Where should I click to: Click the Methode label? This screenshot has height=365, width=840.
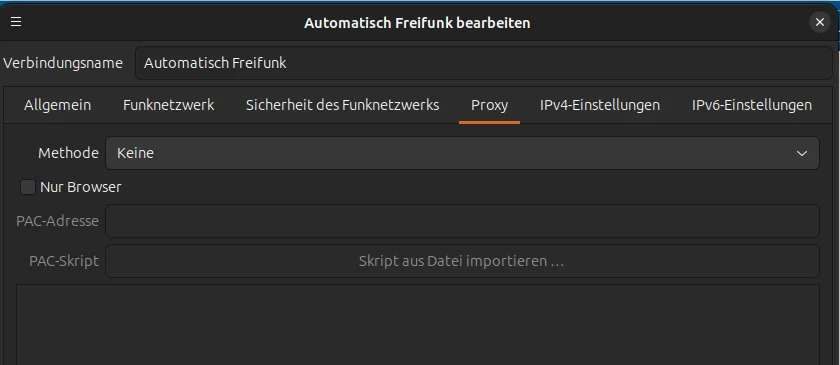pos(68,153)
